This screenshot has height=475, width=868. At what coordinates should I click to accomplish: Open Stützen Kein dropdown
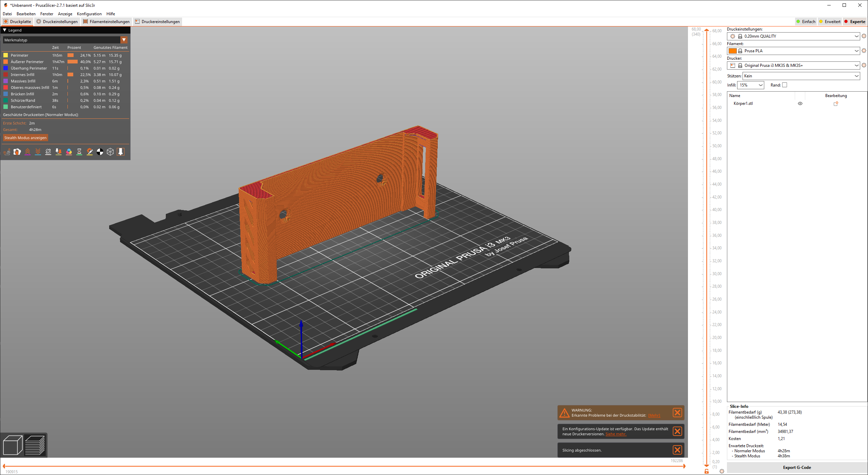point(801,76)
